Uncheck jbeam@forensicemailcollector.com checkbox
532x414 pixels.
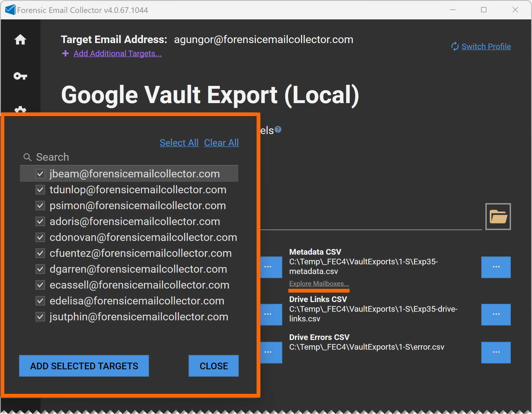coord(40,174)
